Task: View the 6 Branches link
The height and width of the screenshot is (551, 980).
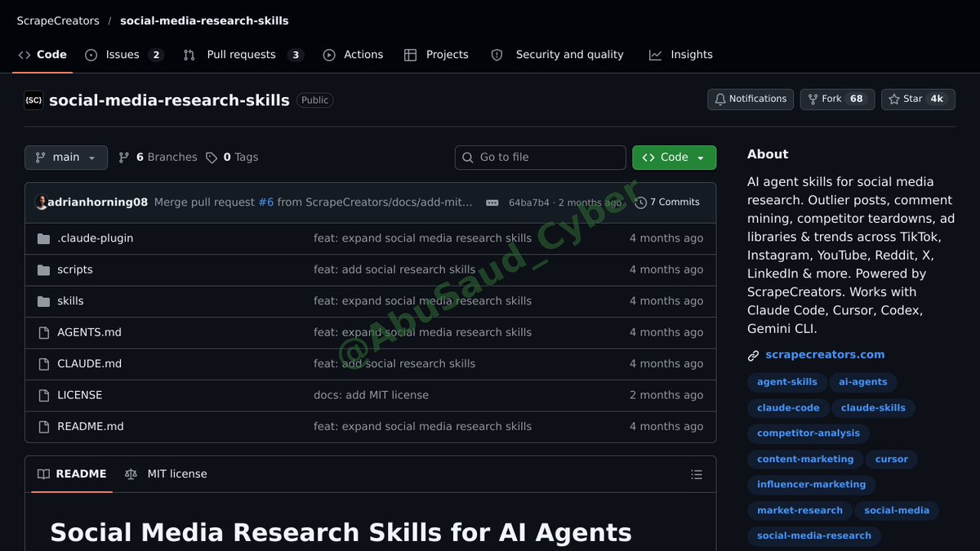Action: coord(158,158)
